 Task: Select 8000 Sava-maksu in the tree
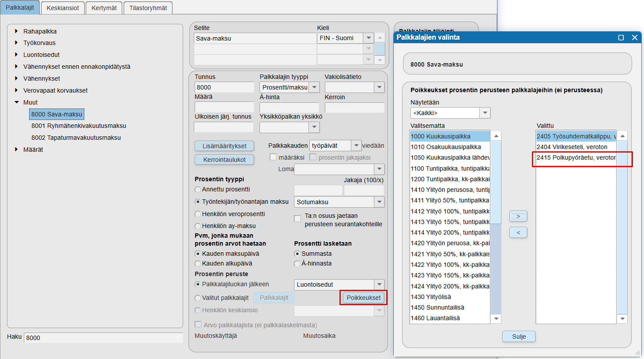[56, 114]
